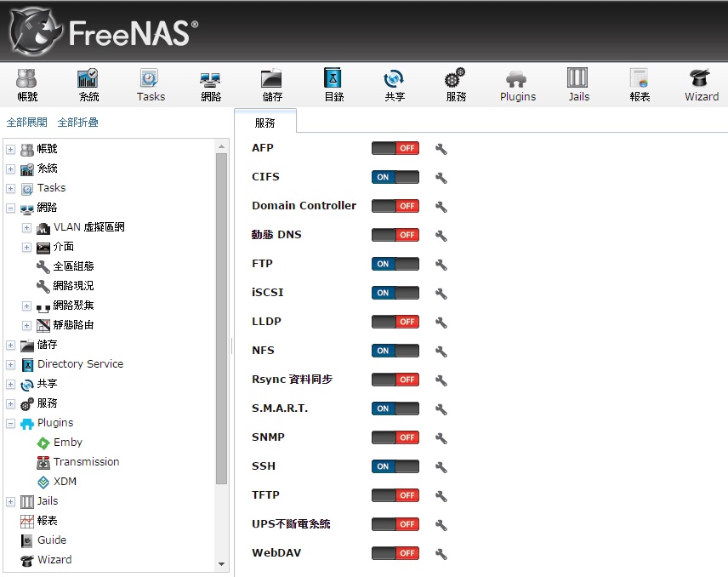Open UPS不斷電系統 wrench settings

[441, 525]
